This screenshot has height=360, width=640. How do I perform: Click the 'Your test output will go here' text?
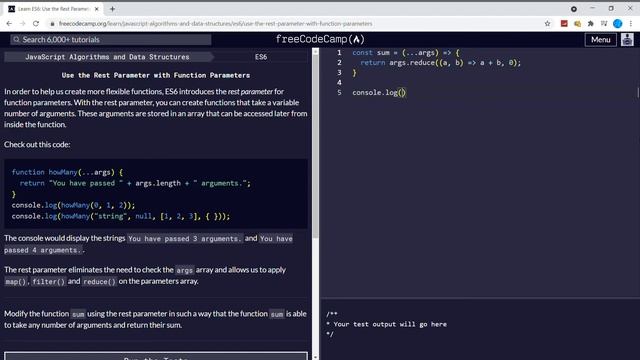pyautogui.click(x=390, y=324)
